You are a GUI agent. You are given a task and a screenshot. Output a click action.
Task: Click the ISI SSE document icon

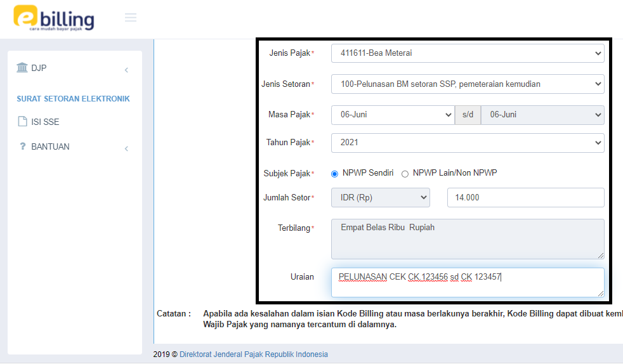pyautogui.click(x=22, y=122)
